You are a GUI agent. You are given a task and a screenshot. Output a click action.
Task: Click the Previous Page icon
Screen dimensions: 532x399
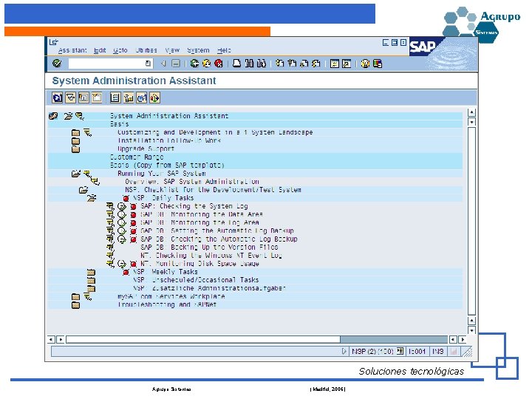pos(292,63)
